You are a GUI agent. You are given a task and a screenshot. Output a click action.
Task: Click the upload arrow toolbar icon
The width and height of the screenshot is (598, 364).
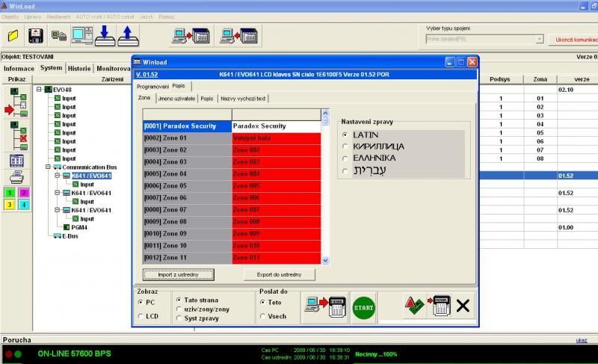coord(128,35)
